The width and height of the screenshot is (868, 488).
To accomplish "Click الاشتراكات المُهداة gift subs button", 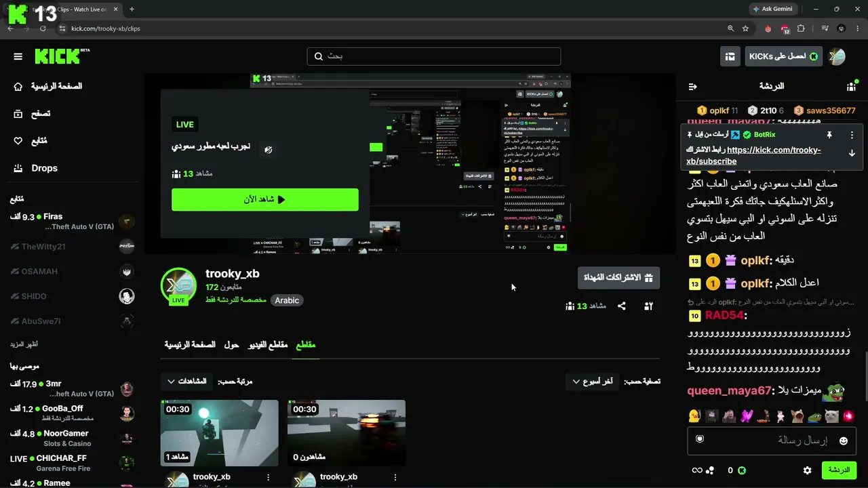I will [618, 278].
